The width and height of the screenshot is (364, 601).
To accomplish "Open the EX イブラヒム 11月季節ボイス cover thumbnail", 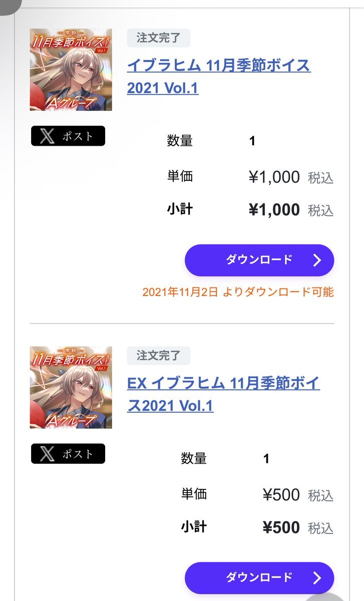I will click(71, 387).
